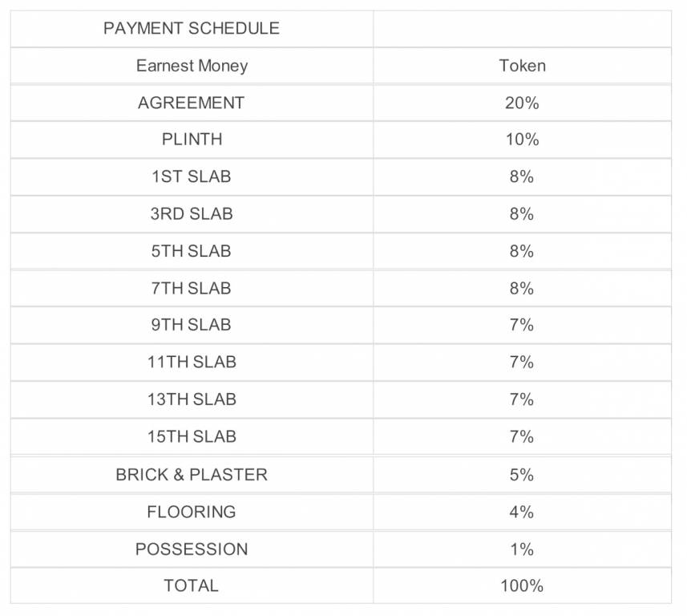Click the 20% agreement value

tap(522, 103)
